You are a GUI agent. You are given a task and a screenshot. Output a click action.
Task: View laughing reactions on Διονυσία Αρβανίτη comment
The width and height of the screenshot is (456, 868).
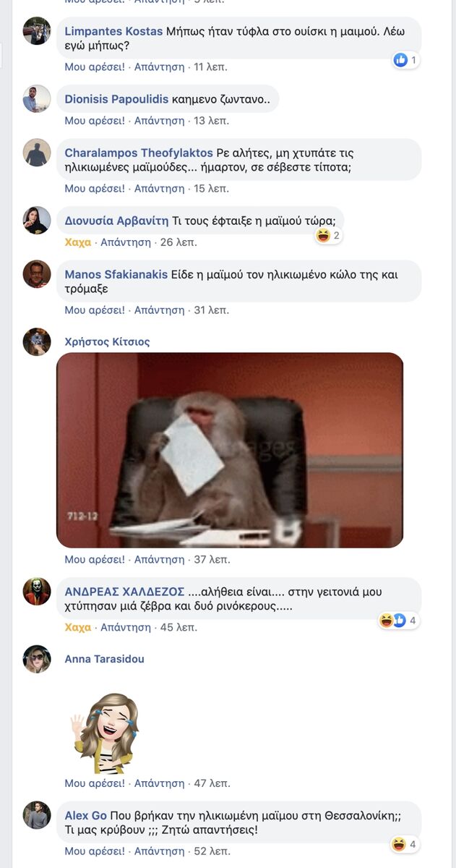tap(328, 235)
